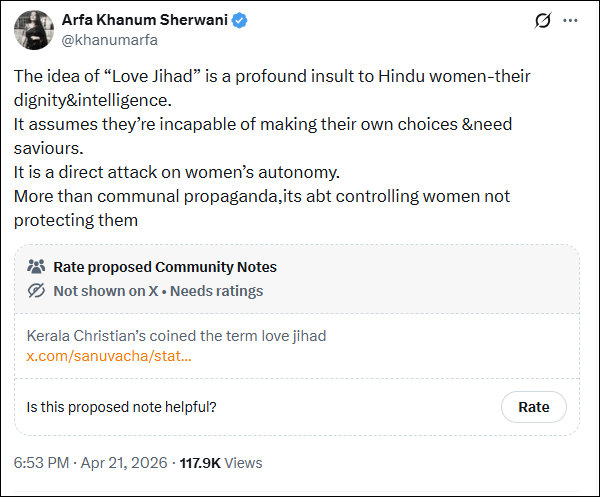Open the three-dot More options menu
The height and width of the screenshot is (497, 600).
pyautogui.click(x=570, y=20)
